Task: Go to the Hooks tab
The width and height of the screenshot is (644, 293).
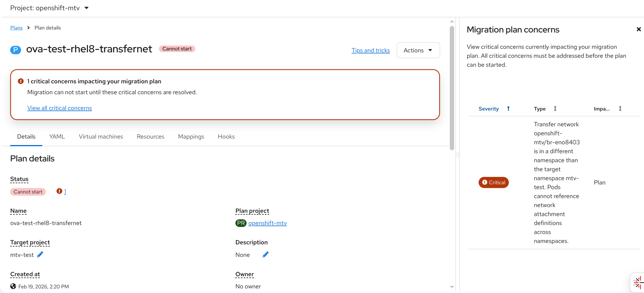Action: click(x=226, y=136)
